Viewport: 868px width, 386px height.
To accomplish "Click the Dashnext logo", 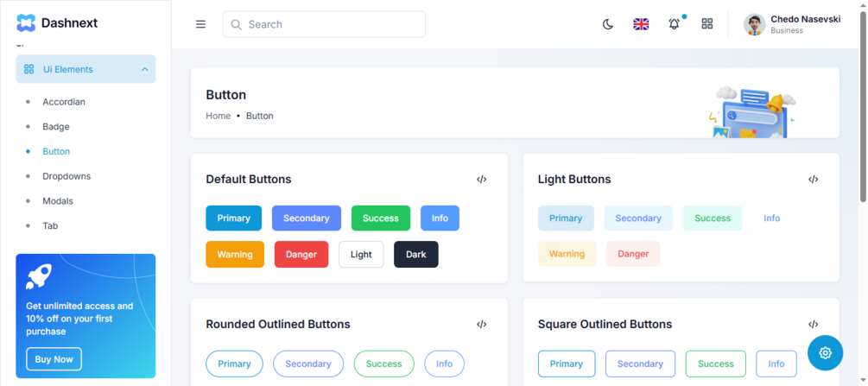I will 57,22.
